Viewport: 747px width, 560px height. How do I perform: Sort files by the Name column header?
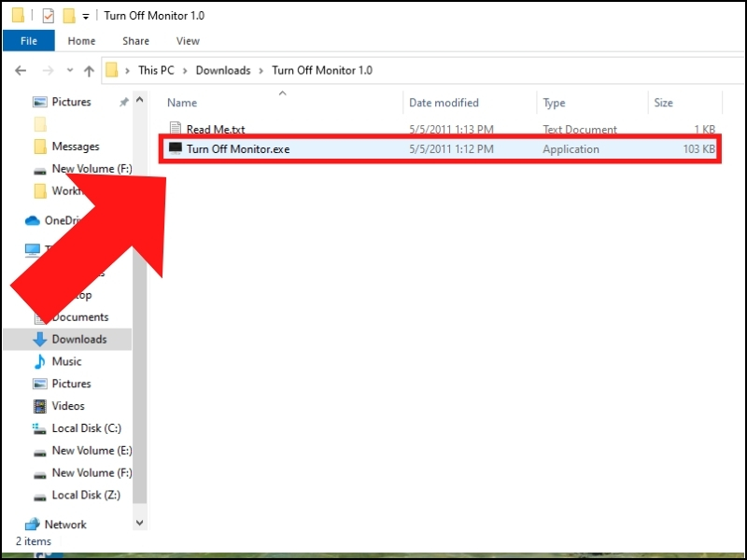(183, 103)
